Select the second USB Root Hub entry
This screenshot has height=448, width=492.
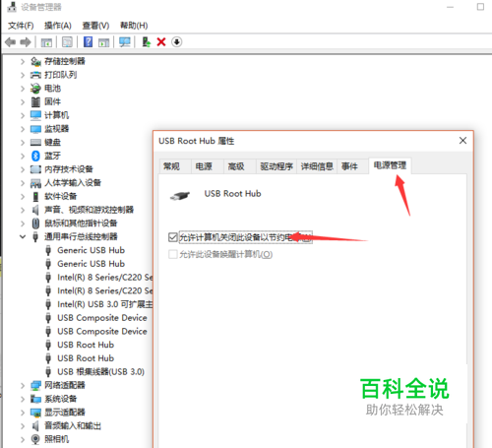pos(86,358)
